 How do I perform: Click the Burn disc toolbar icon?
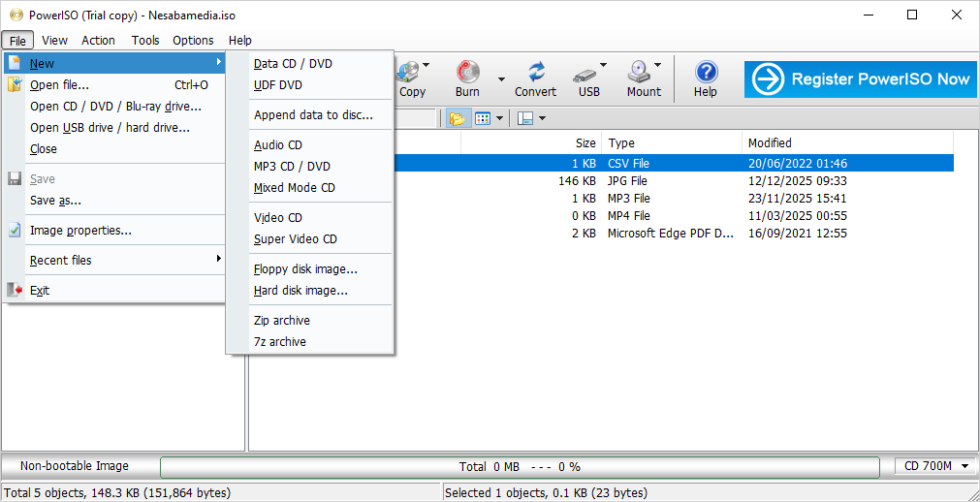point(468,73)
